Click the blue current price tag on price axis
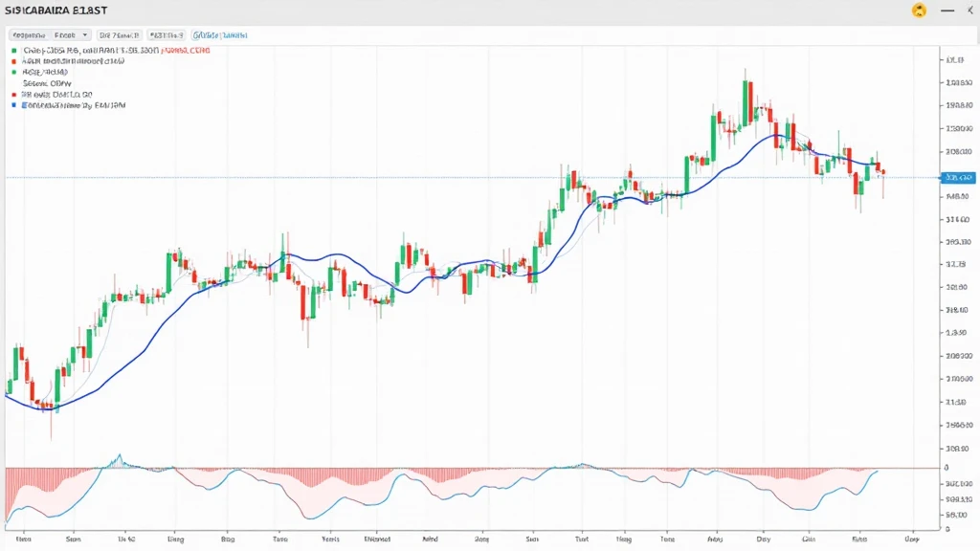The height and width of the screenshot is (551, 980). 957,178
